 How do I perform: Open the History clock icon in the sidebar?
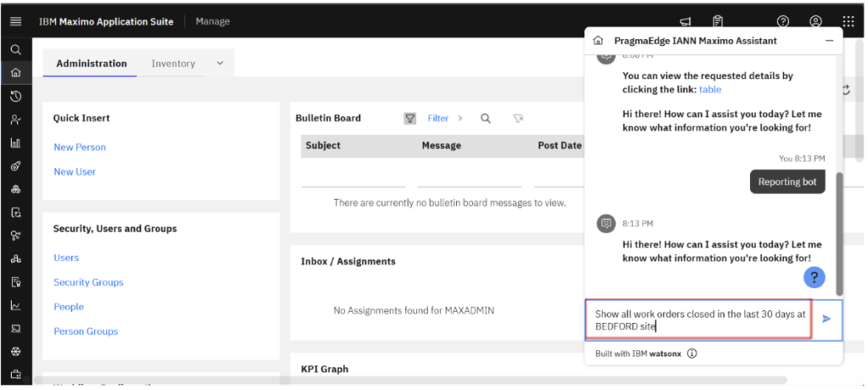pos(15,97)
